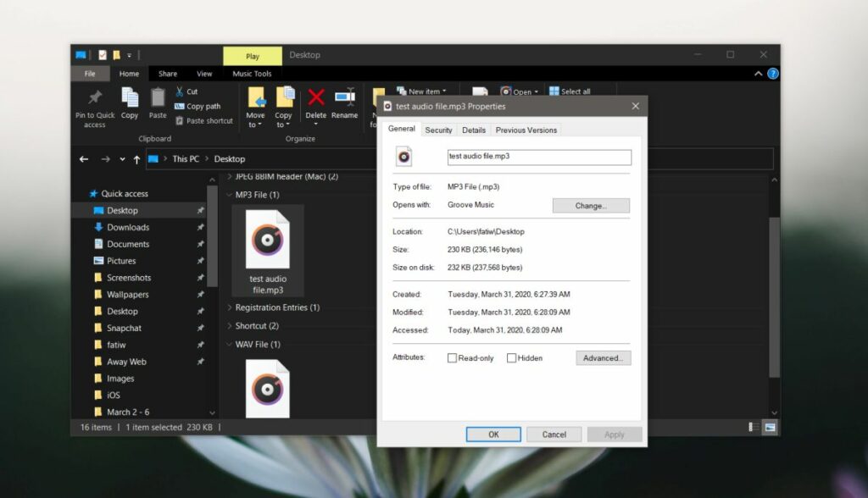Viewport: 868px width, 498px height.
Task: Click the Paste shortcut icon
Action: point(204,120)
